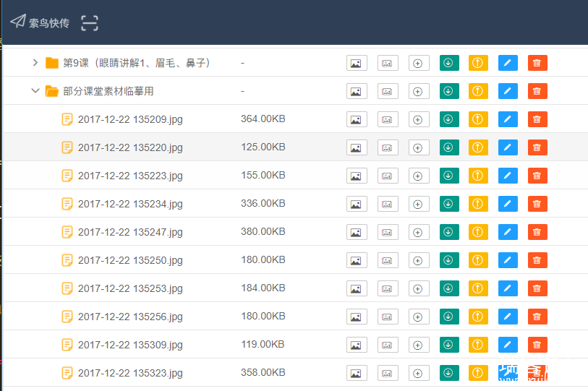Viewport: 588px width, 391px height.
Task: Download 2017-12-22 135250.jpg
Action: click(449, 260)
